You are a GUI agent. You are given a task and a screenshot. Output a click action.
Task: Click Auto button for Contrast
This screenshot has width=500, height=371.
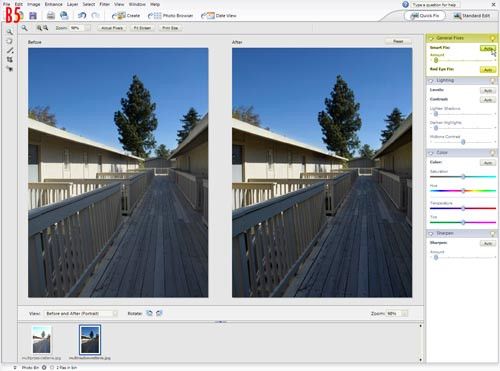(488, 100)
